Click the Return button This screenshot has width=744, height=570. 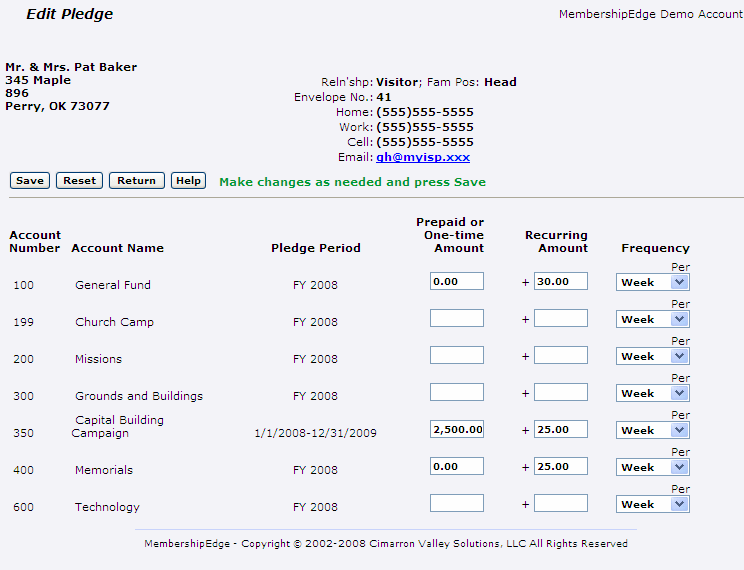[136, 181]
